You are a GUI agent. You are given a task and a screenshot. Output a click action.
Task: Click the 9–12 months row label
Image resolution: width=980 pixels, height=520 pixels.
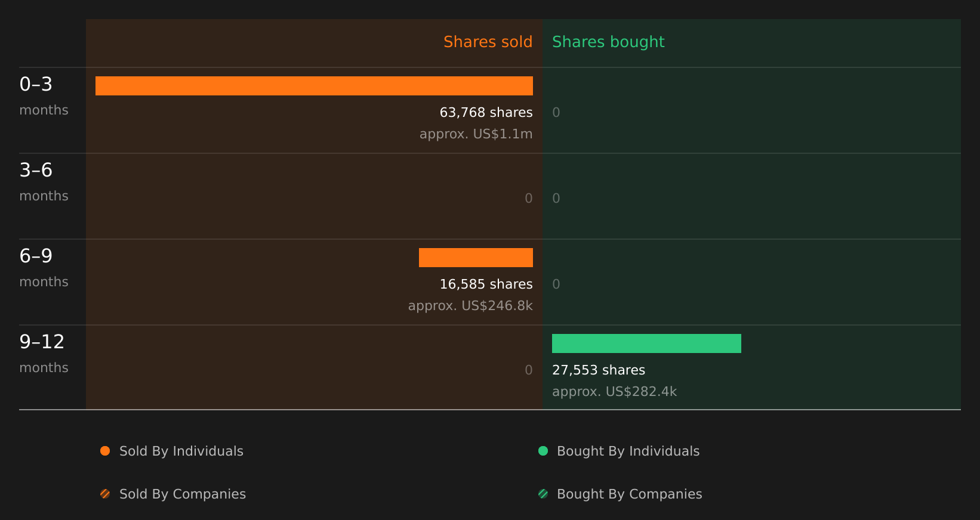click(x=44, y=353)
